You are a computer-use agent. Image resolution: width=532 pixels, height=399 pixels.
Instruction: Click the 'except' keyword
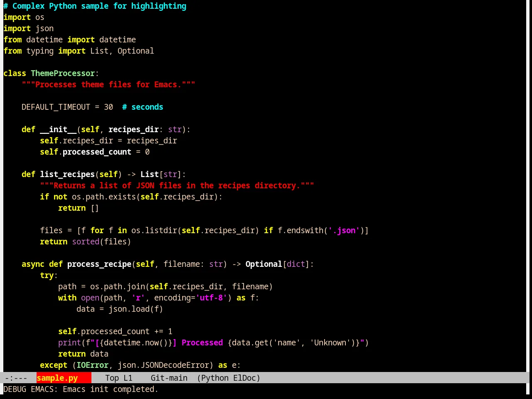[54, 365]
